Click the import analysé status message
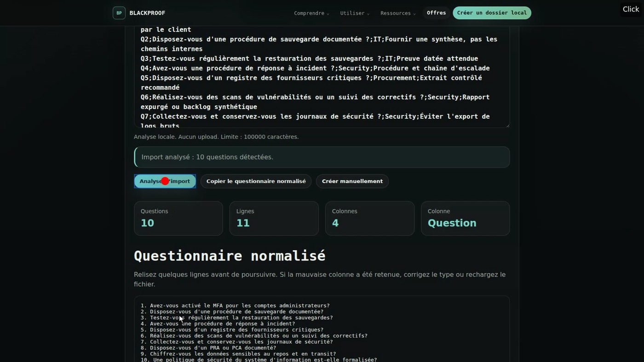 [322, 157]
